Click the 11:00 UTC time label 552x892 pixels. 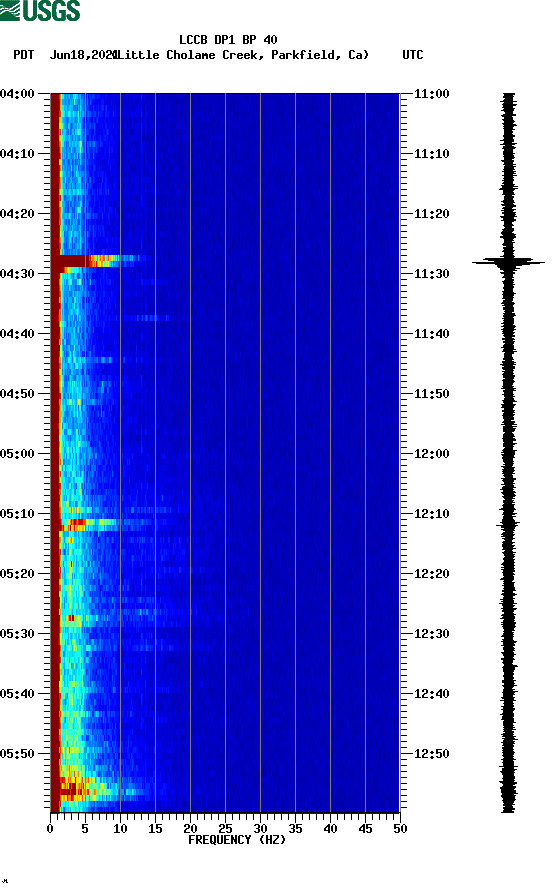coord(431,93)
